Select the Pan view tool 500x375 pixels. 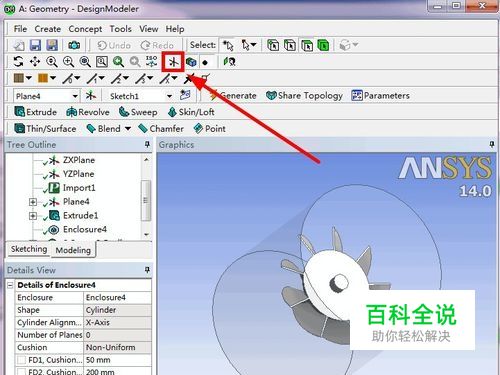pos(35,62)
